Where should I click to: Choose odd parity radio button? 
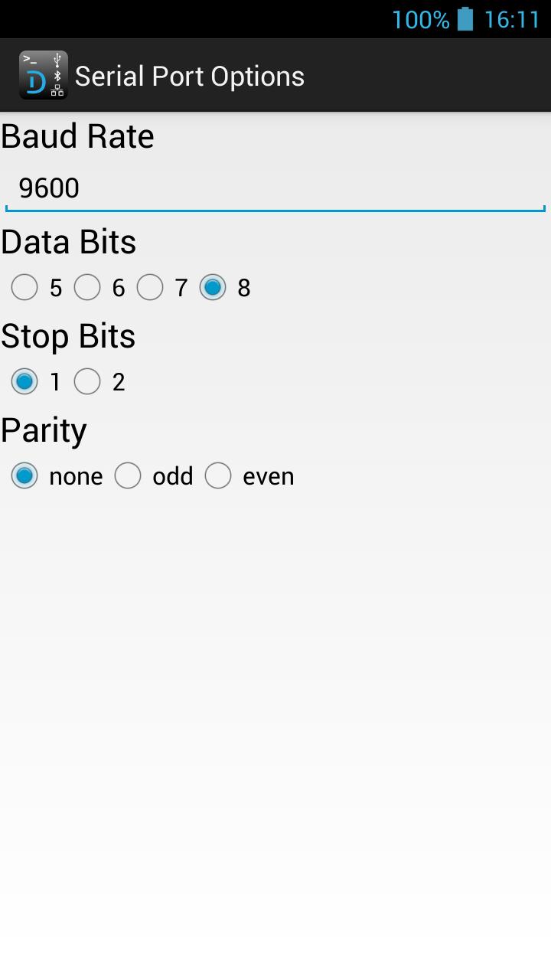(x=128, y=475)
